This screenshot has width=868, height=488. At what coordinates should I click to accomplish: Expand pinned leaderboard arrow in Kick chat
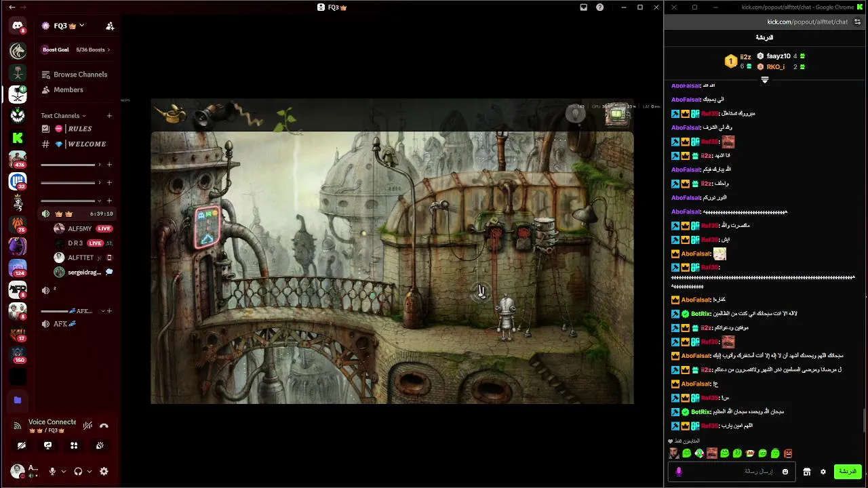point(764,79)
